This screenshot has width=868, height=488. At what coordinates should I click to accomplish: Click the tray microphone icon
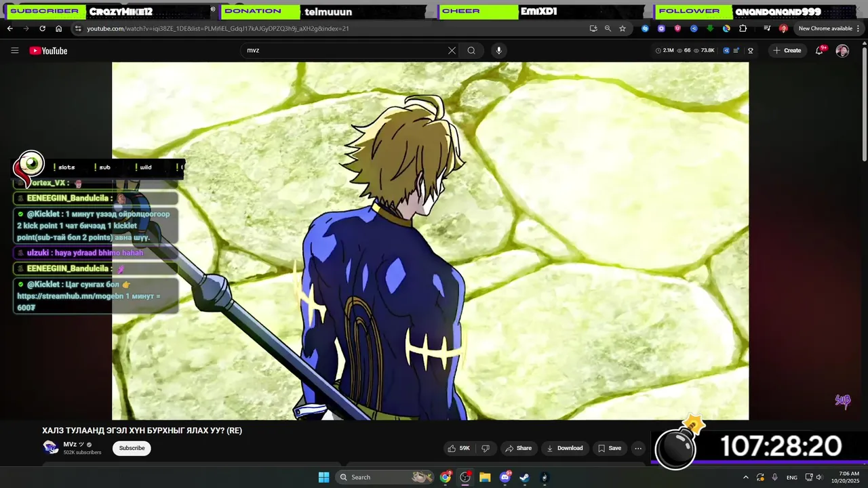[x=774, y=477]
